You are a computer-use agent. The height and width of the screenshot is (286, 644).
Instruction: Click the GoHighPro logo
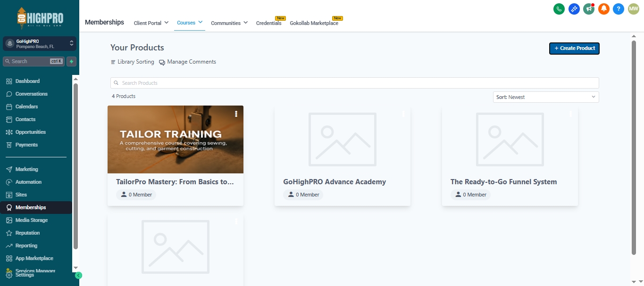(x=40, y=18)
